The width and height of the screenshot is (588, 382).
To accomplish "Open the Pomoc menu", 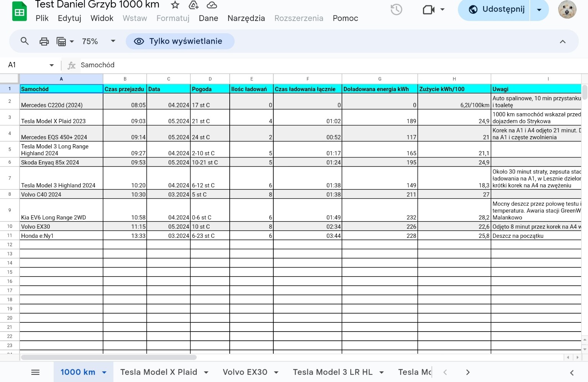I will [x=345, y=18].
